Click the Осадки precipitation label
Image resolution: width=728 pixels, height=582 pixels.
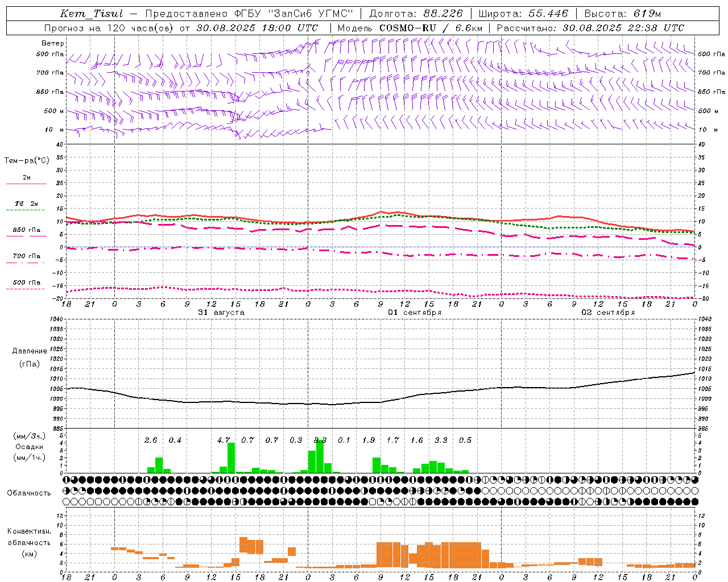pos(29,447)
